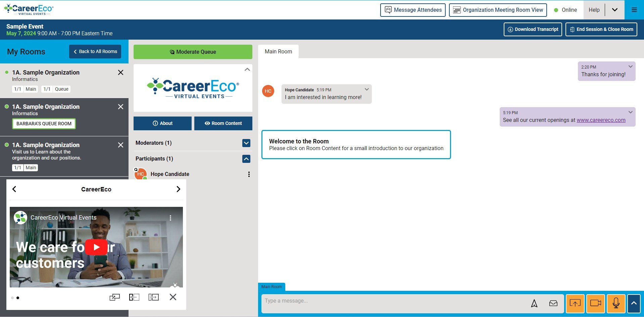
Task: Dock content panel to the right
Action: point(154,297)
